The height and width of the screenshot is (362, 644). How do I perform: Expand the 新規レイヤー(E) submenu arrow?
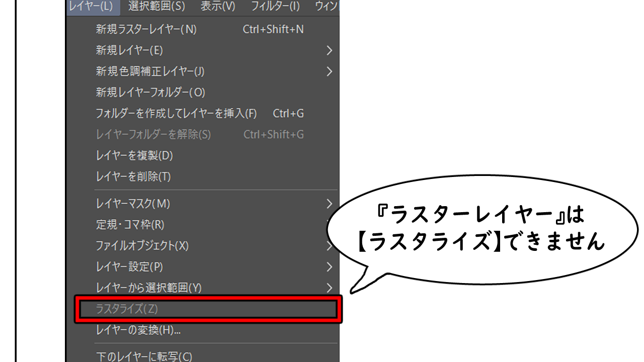coord(330,50)
